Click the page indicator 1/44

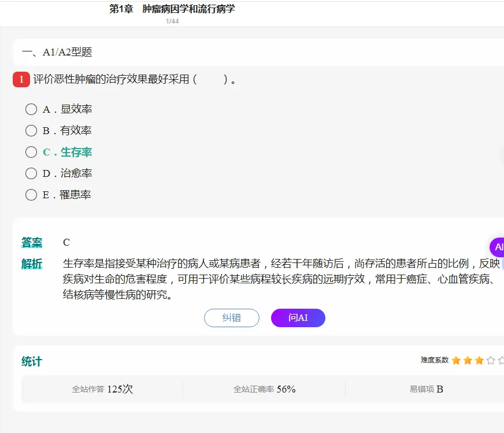point(172,21)
